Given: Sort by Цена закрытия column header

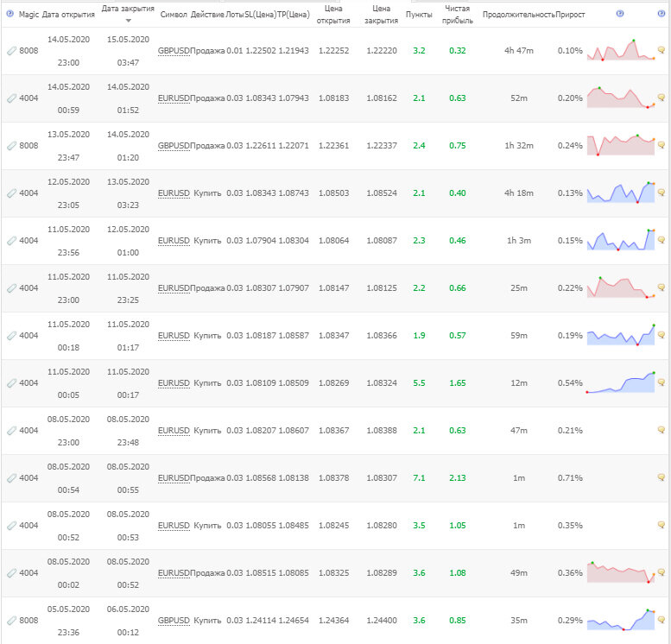Looking at the screenshot, I should pos(382,15).
